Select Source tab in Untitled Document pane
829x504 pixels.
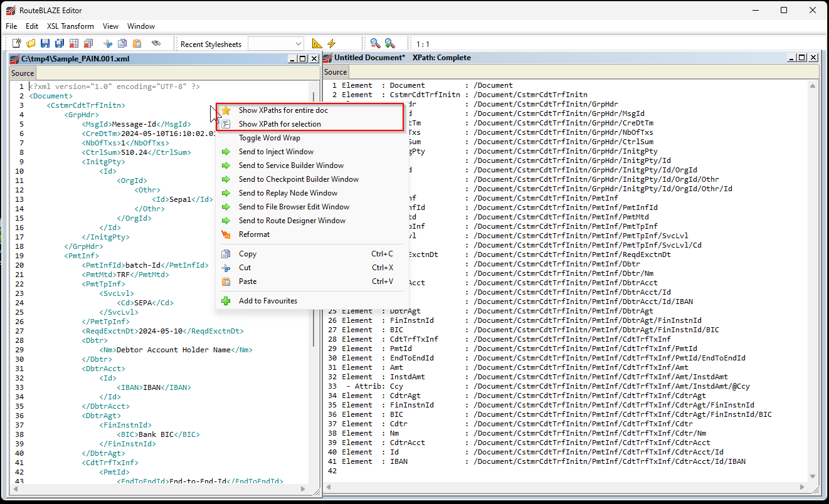point(335,72)
